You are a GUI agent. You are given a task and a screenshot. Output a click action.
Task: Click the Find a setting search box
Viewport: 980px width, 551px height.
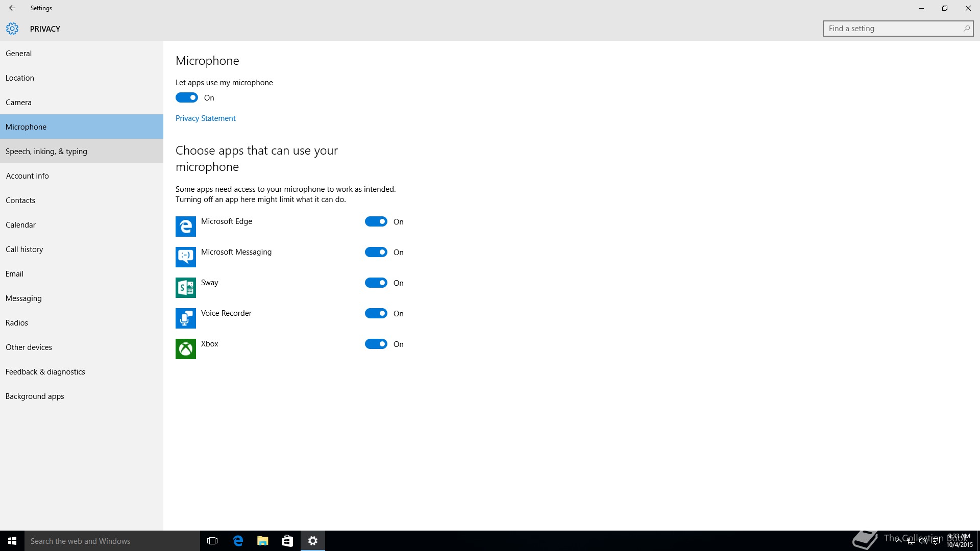click(x=893, y=29)
